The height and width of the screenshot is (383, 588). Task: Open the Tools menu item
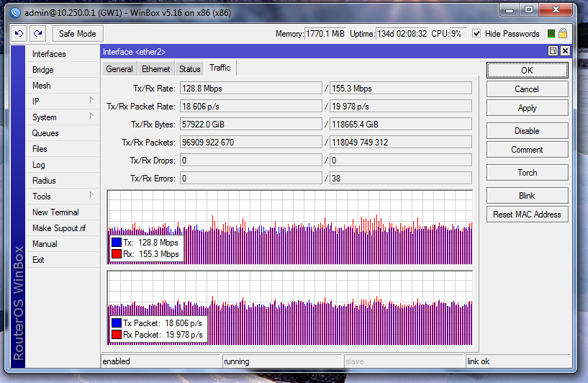tap(62, 197)
